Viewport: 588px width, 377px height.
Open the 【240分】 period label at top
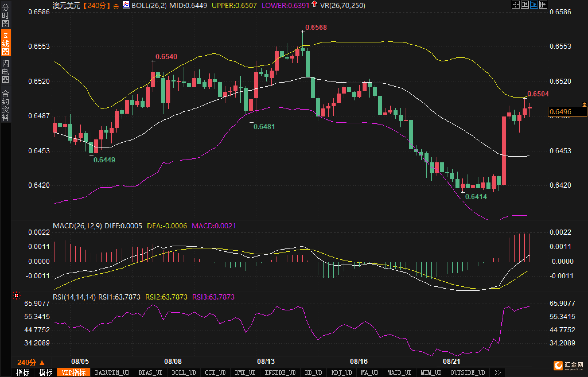tap(97, 5)
